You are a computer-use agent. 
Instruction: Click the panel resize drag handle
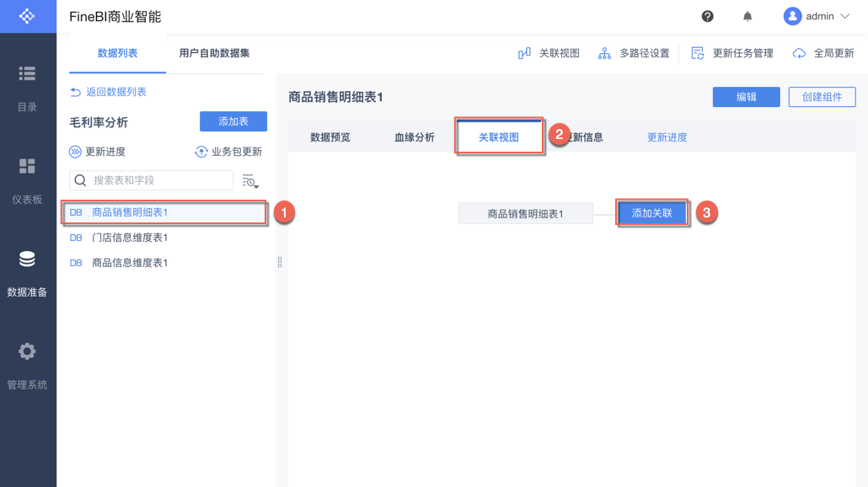point(280,262)
